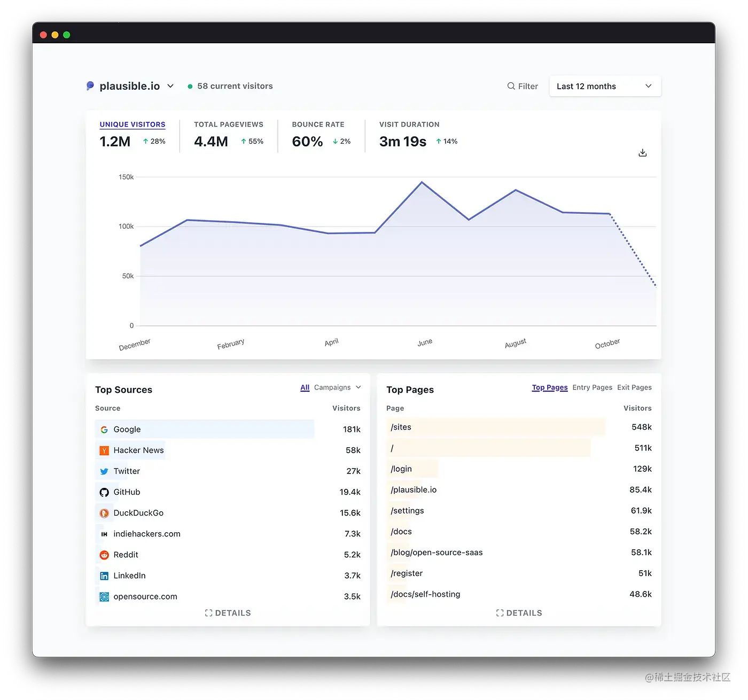Select the Unique Visitors metric

pos(133,125)
